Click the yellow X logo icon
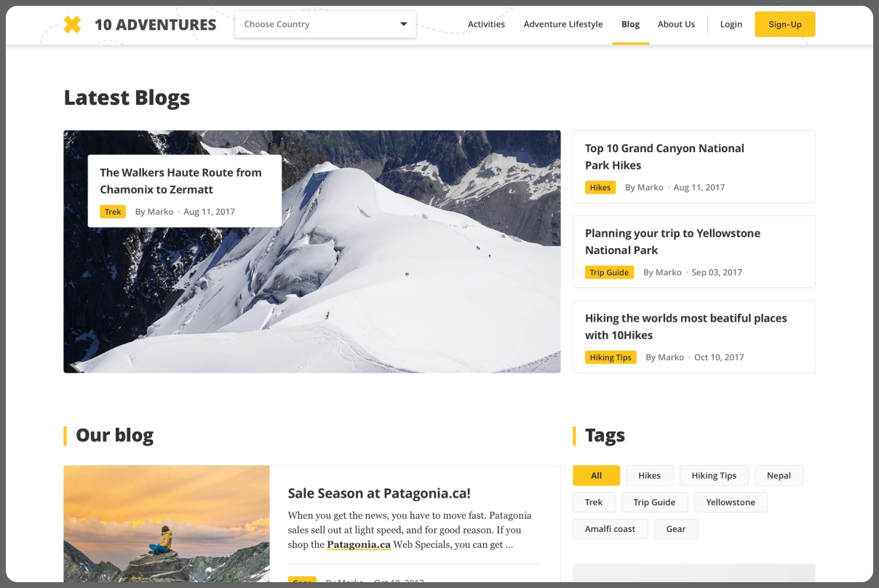The image size is (879, 588). click(x=72, y=24)
